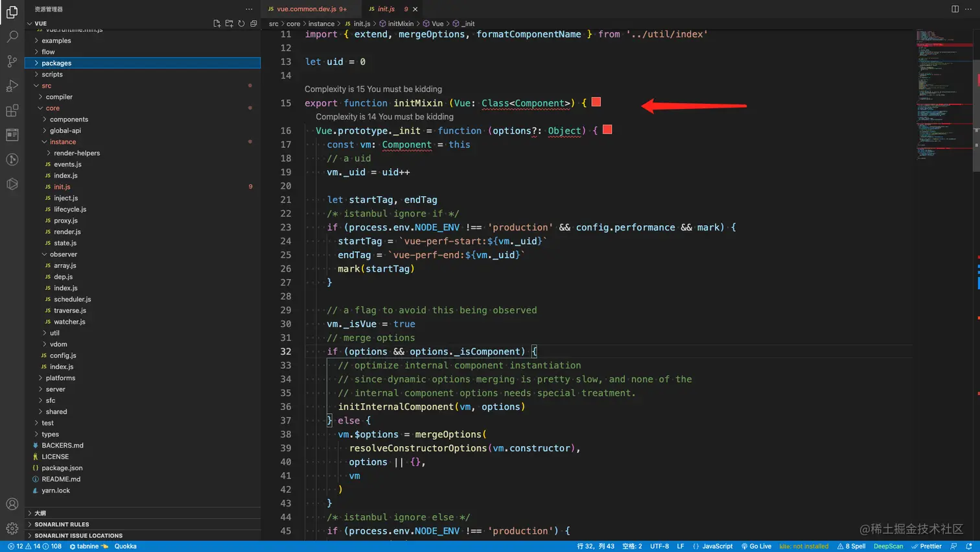Click LF end-of-line selector

click(x=681, y=546)
